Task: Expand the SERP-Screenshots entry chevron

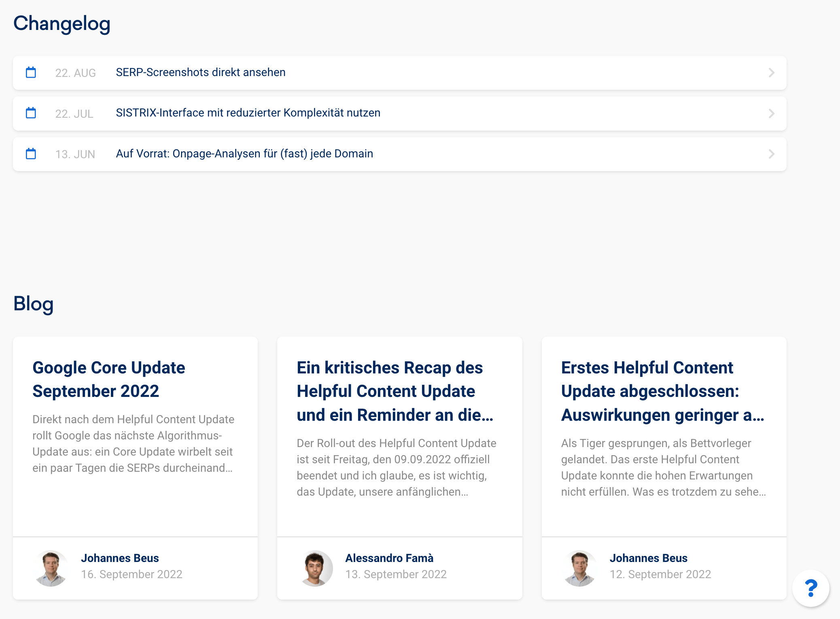Action: point(771,73)
